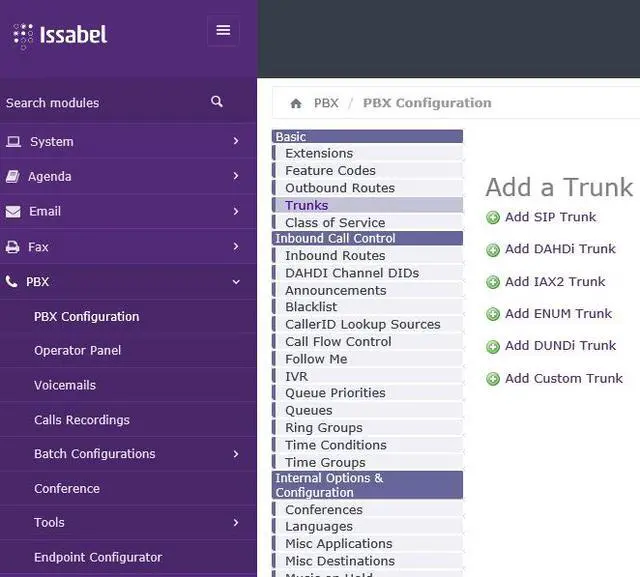Click green plus icon for IAX2 Trunk
This screenshot has width=640, height=577.
(493, 282)
